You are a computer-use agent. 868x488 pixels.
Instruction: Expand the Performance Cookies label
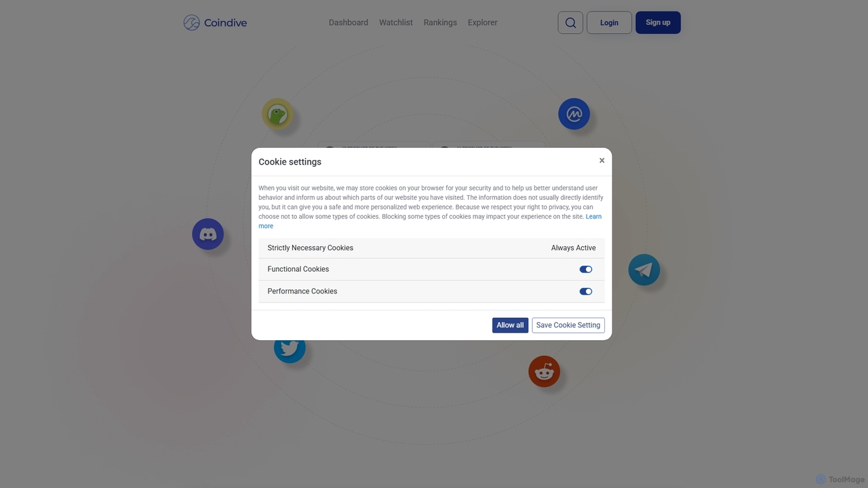(302, 291)
